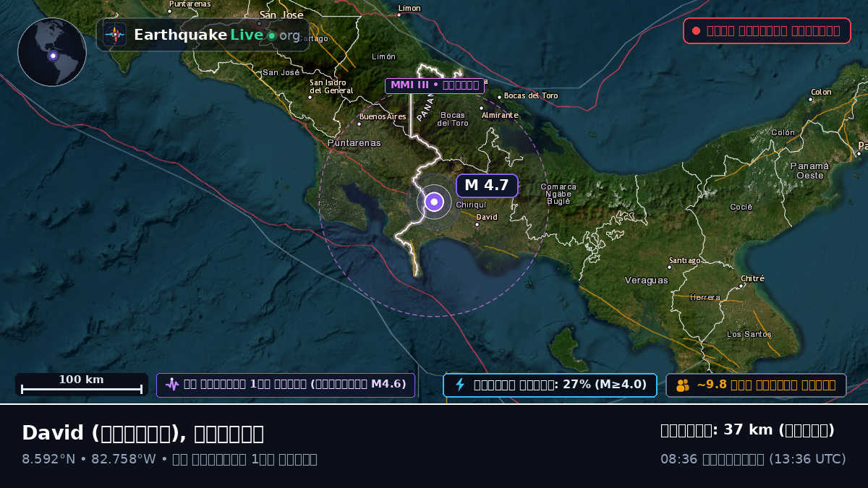Screen dimensions: 868x488
Task: Click the ~9.8 population exposure chip
Action: 756,385
